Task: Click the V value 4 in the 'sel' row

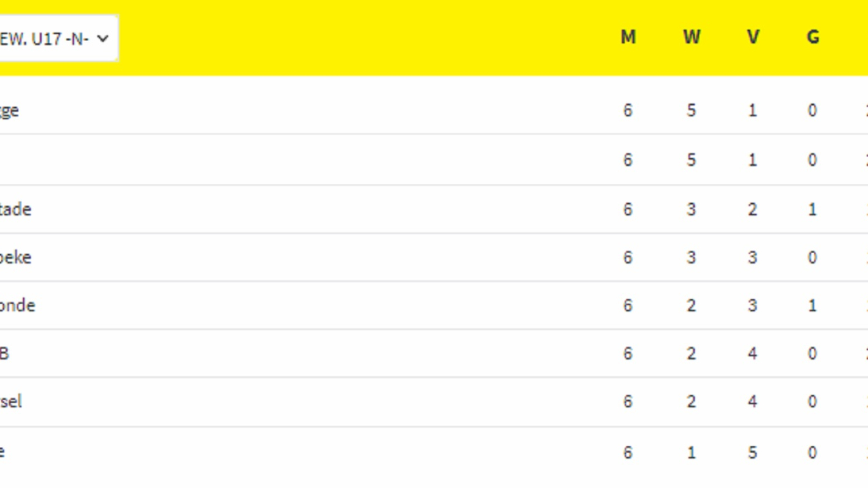Action: tap(752, 402)
